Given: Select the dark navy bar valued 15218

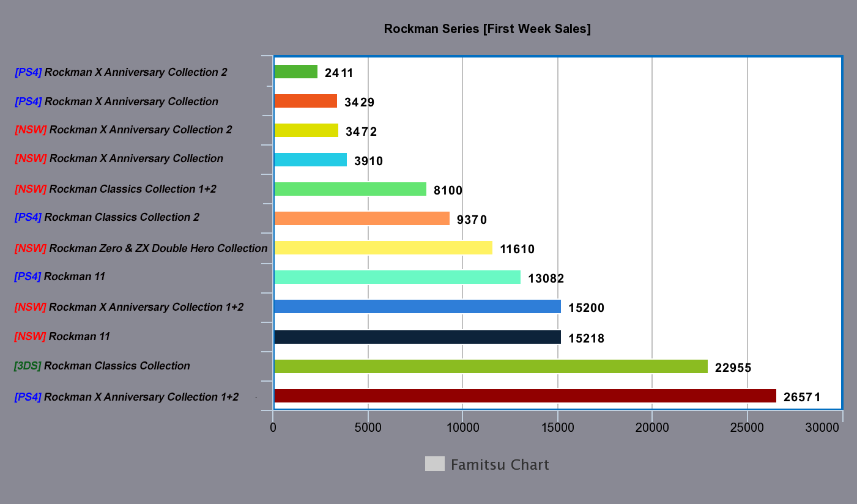Looking at the screenshot, I should click(x=418, y=337).
